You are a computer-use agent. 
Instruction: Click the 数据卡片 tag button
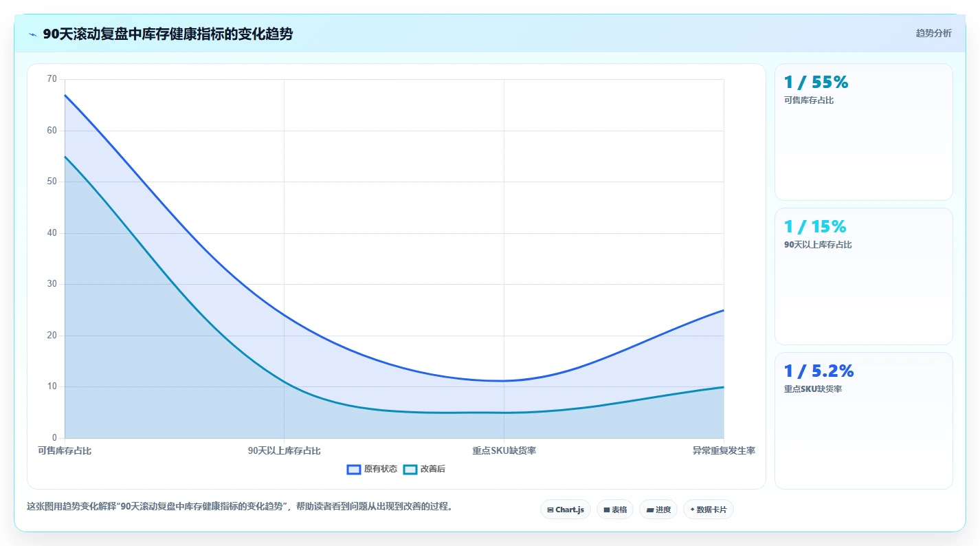tap(708, 510)
